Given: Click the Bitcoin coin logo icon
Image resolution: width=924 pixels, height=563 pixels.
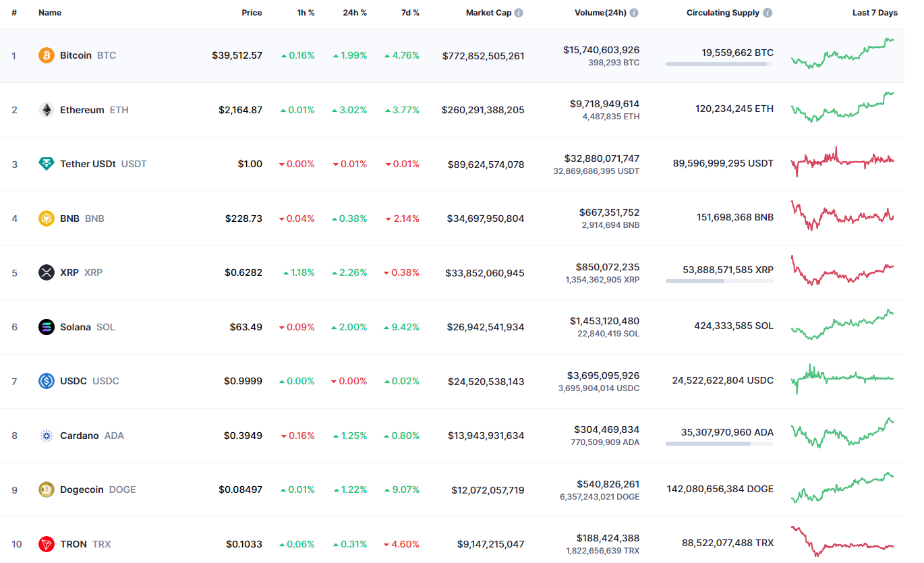Looking at the screenshot, I should [47, 55].
